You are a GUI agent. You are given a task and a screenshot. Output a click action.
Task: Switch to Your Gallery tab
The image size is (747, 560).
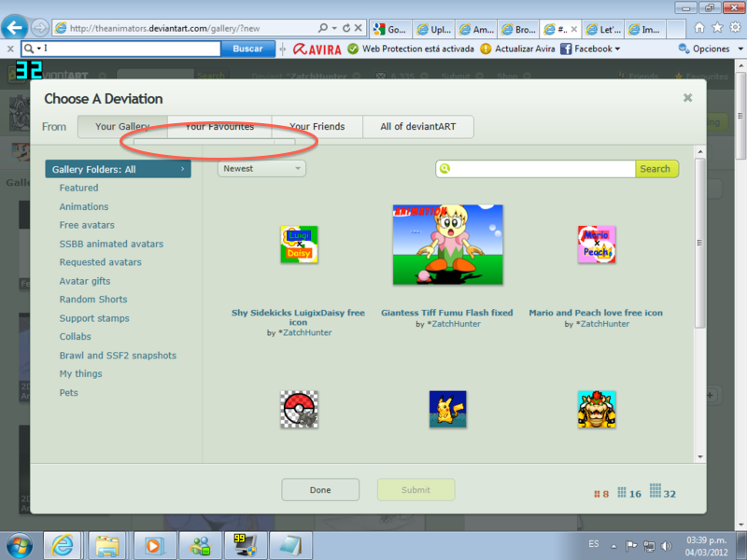(x=122, y=127)
